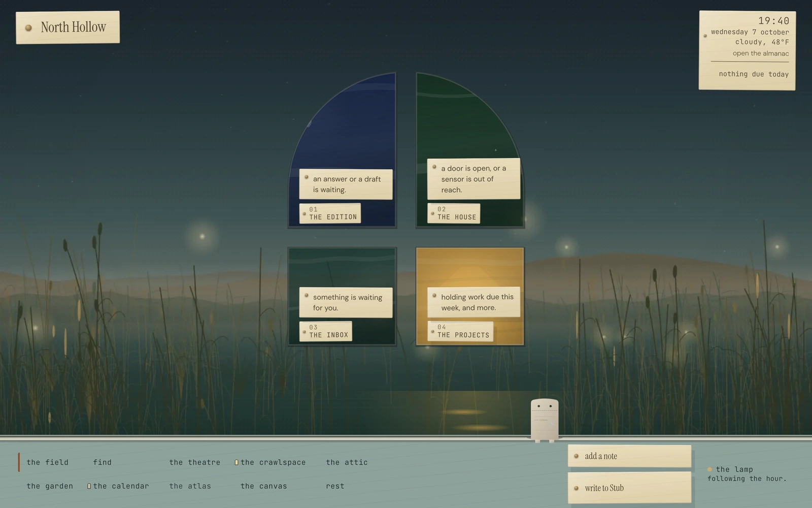Open the North Hollow sign

point(68,27)
